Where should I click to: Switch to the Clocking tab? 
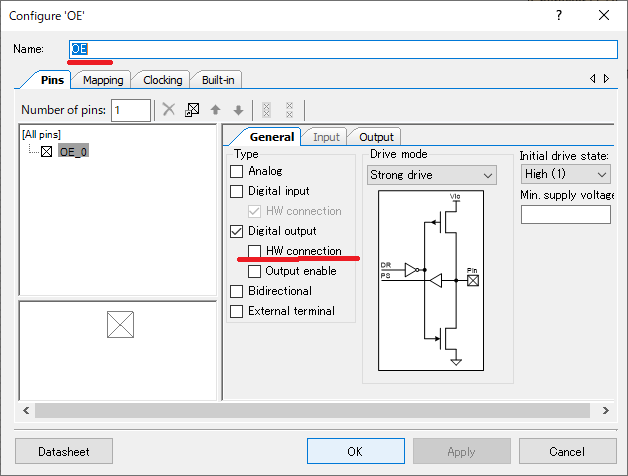point(163,80)
